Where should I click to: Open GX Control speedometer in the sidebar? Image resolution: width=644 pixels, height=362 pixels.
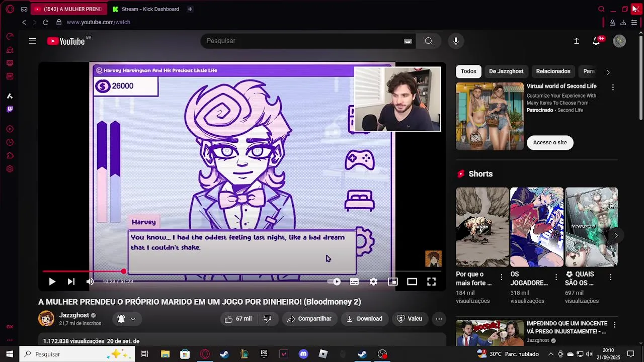point(10,37)
